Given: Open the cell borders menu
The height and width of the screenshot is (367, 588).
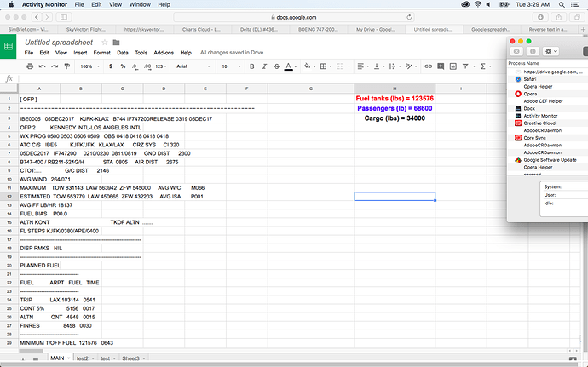Looking at the screenshot, I should (323, 66).
